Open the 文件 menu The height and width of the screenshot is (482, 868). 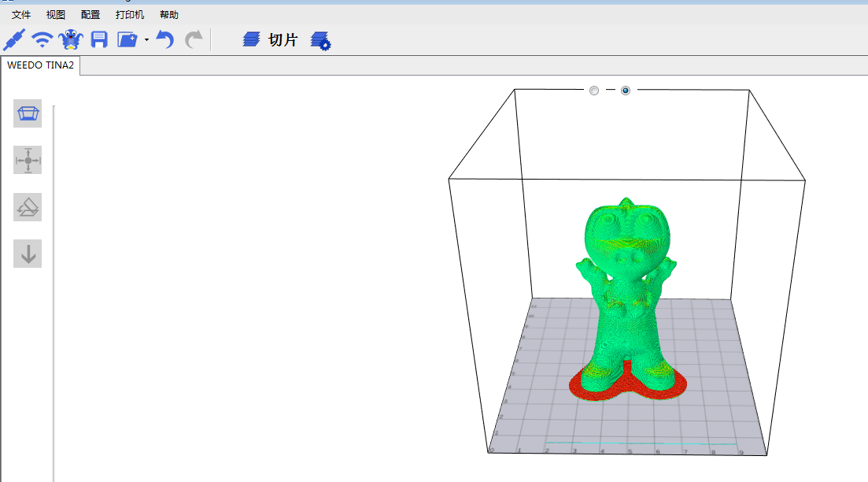(x=21, y=15)
